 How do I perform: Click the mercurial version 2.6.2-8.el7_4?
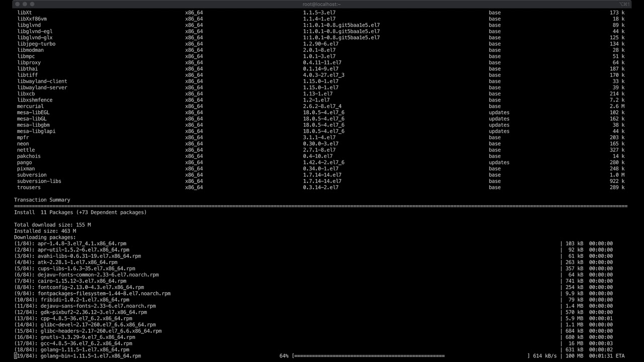322,106
